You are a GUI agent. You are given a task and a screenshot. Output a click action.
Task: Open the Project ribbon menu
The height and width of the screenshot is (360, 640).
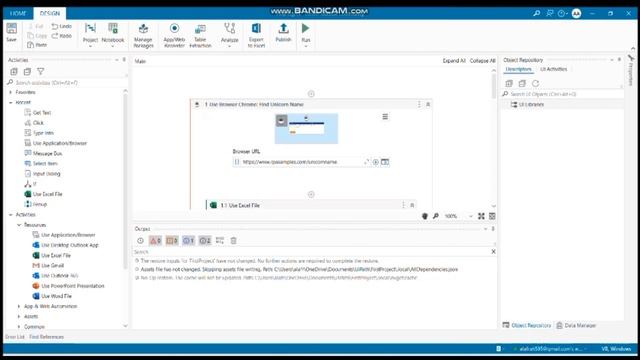pyautogui.click(x=90, y=35)
